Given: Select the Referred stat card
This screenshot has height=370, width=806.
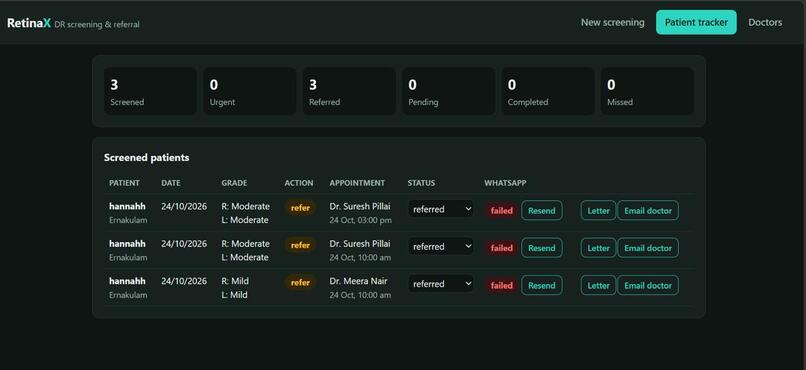Looking at the screenshot, I should click(349, 91).
